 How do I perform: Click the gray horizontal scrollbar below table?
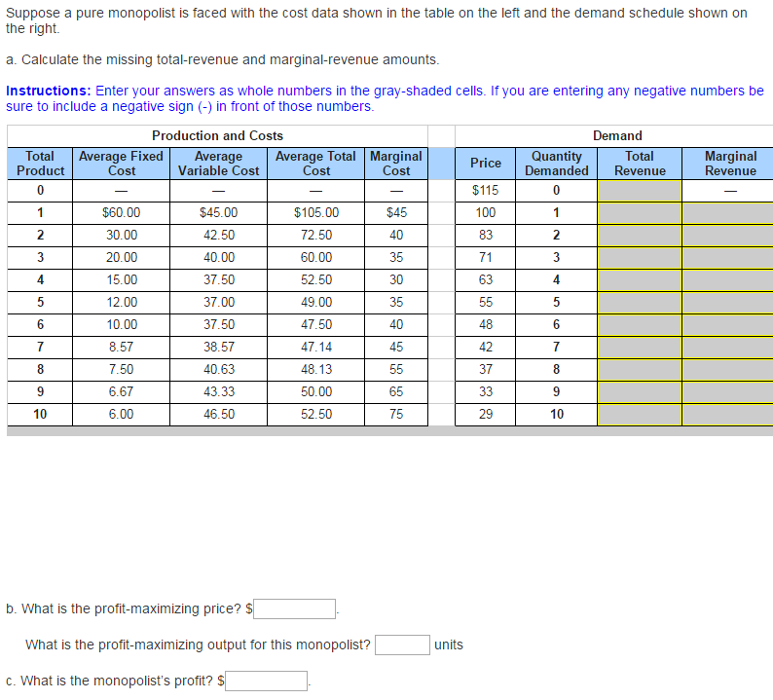click(x=389, y=432)
